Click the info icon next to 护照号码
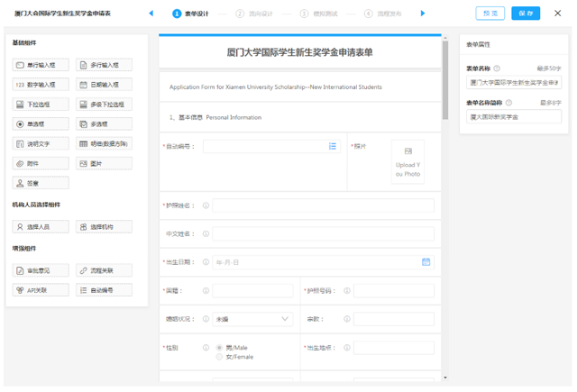 tap(346, 290)
